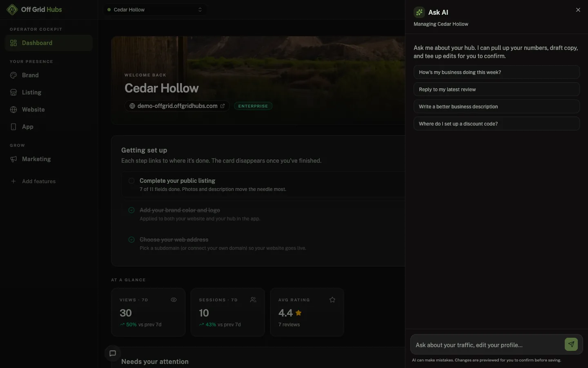This screenshot has height=368, width=588.
Task: Select Reply to my latest review suggestion
Action: 497,90
